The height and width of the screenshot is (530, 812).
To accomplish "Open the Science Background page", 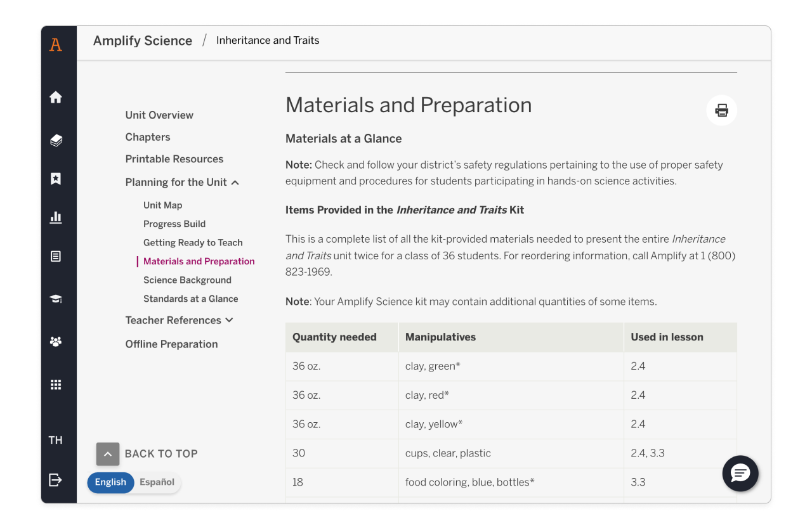I will tap(187, 280).
